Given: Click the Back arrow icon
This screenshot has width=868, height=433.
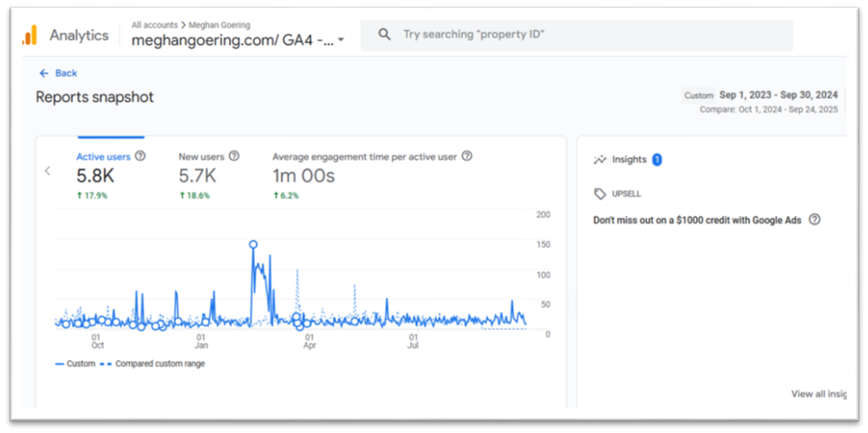Looking at the screenshot, I should pos(44,74).
